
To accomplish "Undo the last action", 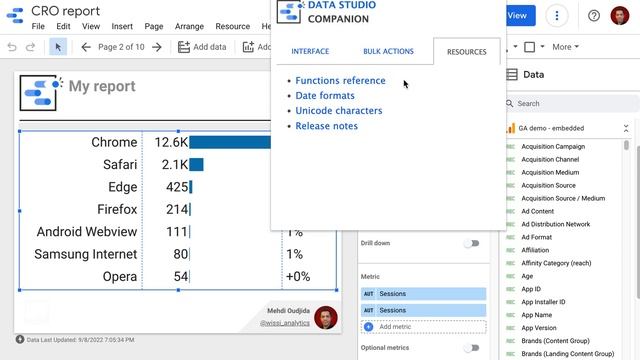I will pos(12,47).
